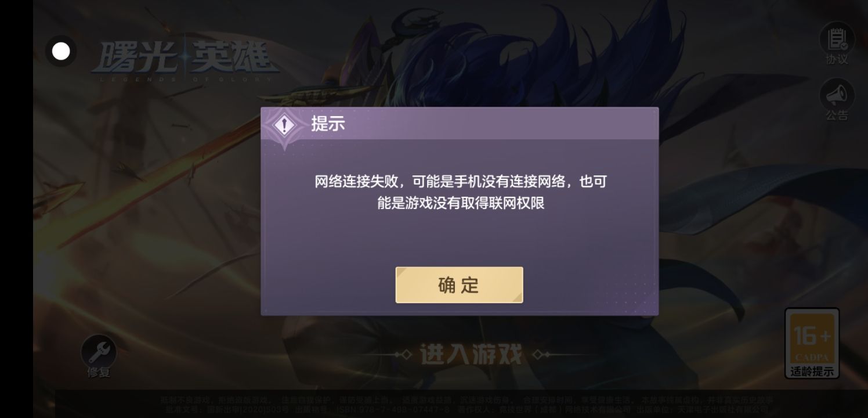Confirm the dialog with the 确定 button
This screenshot has height=418, width=868.
point(459,285)
